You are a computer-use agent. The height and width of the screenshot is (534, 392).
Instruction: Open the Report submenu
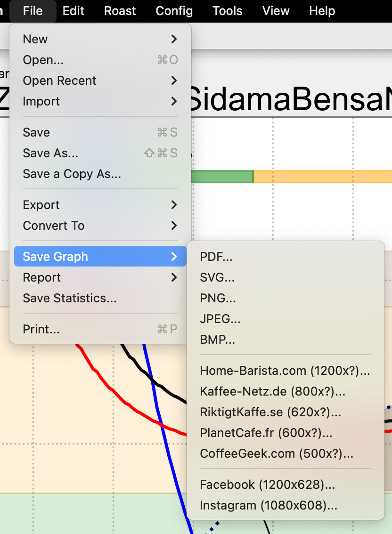[x=42, y=277]
